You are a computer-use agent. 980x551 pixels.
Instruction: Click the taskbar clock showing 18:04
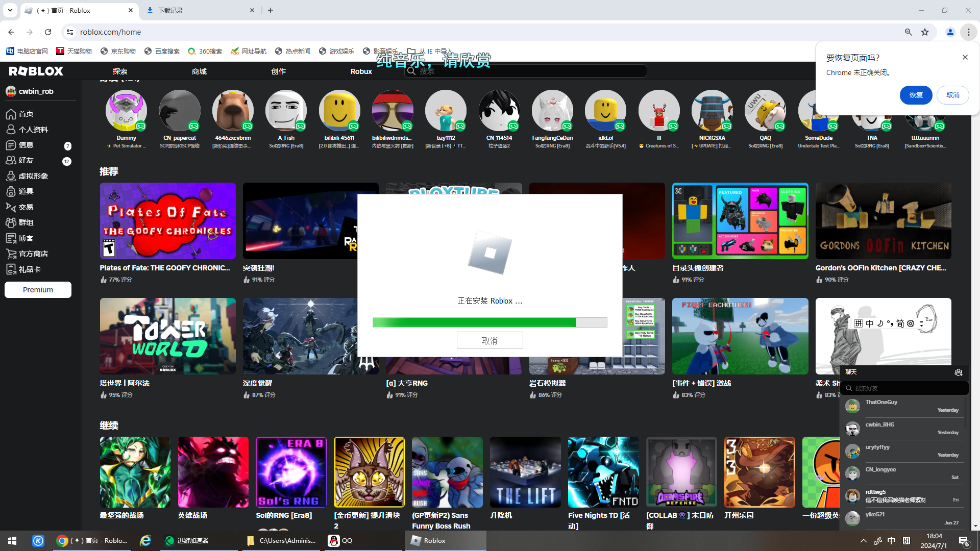pos(934,541)
